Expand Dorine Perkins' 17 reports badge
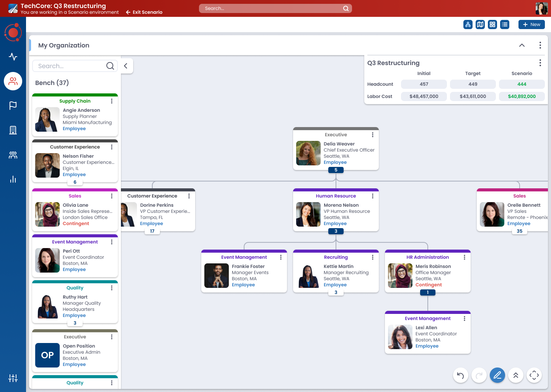This screenshot has height=392, width=551. pos(152,231)
